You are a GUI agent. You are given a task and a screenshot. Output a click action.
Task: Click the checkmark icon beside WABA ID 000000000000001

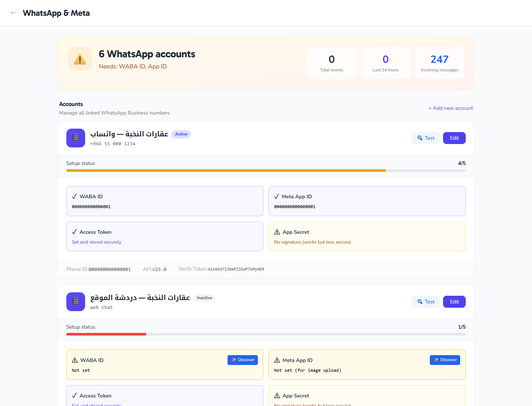pos(74,196)
